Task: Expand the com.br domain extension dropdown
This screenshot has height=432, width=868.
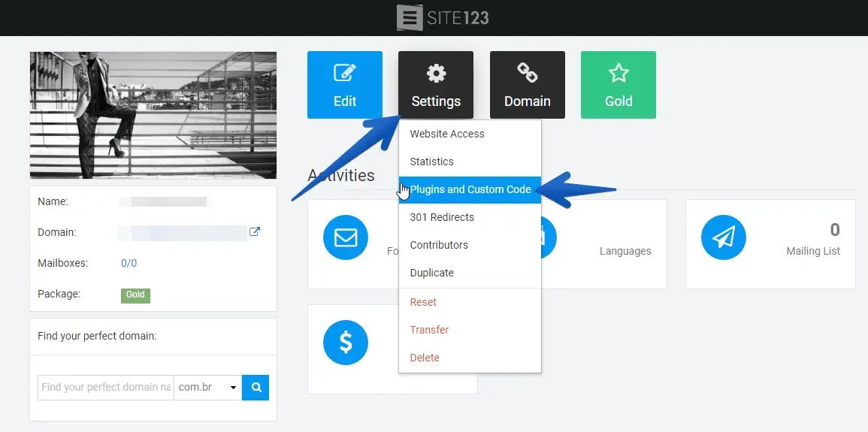Action: click(x=207, y=388)
